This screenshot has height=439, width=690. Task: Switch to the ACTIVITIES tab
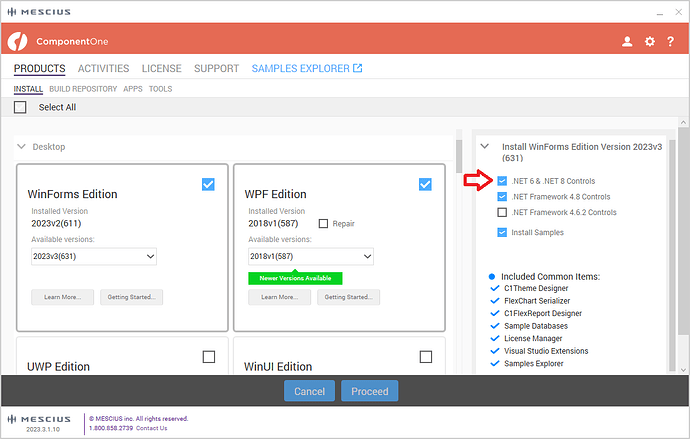coord(103,69)
